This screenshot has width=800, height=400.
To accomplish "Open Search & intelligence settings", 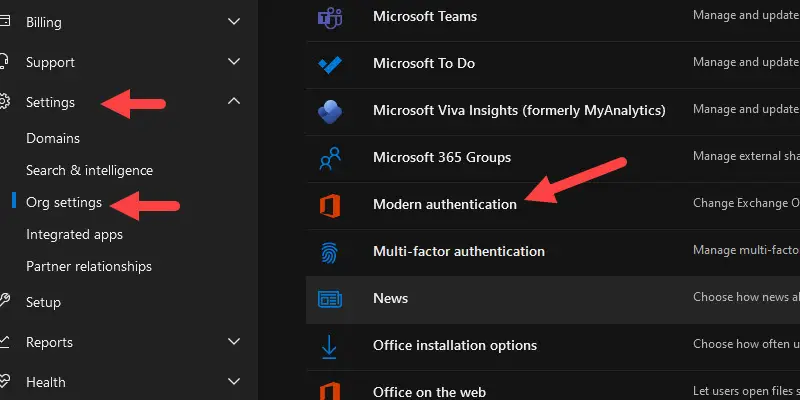I will 89,170.
